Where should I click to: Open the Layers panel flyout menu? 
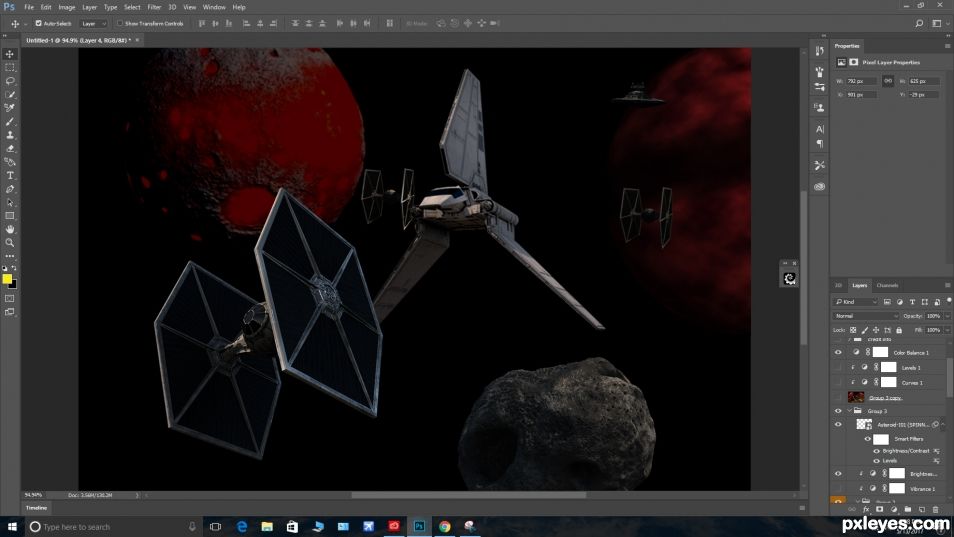click(947, 285)
